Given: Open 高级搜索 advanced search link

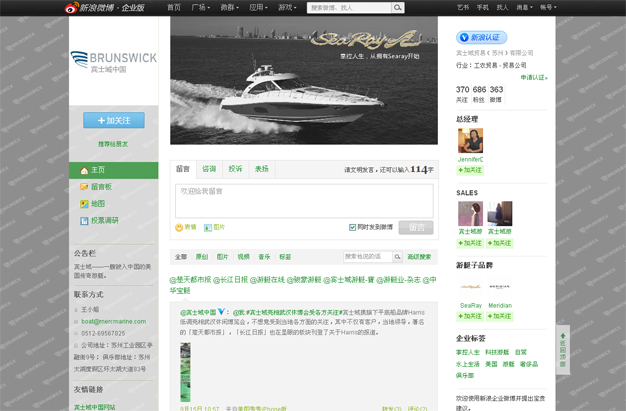Looking at the screenshot, I should click(419, 257).
